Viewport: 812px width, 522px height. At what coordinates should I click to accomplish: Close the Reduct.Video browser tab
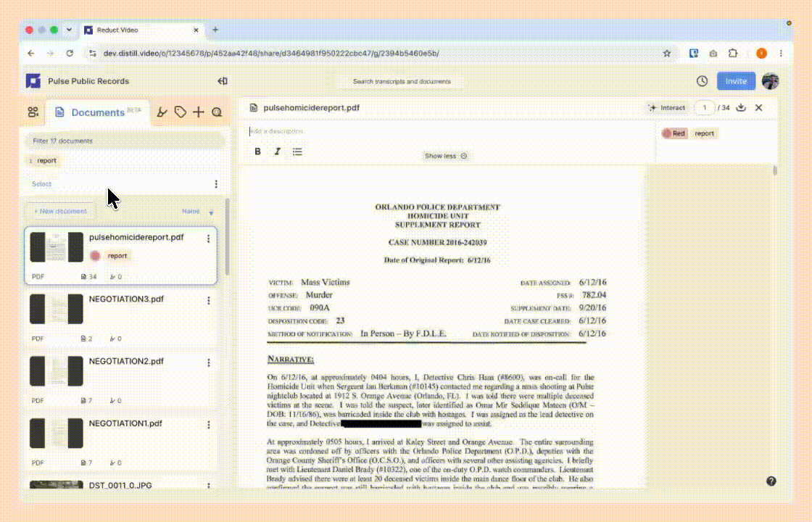tap(196, 30)
